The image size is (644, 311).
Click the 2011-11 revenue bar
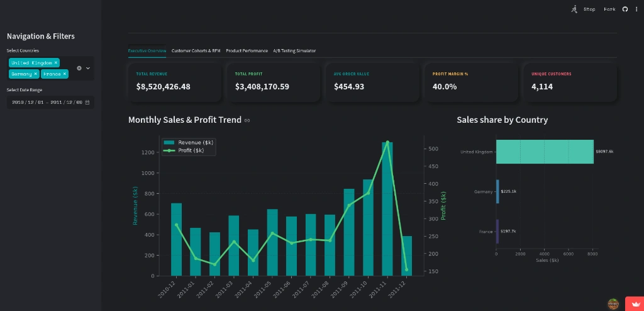click(387, 209)
